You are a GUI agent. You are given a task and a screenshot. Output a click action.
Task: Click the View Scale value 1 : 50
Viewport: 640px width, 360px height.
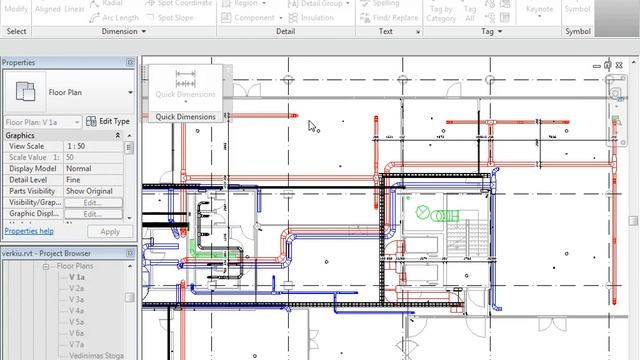coord(93,146)
